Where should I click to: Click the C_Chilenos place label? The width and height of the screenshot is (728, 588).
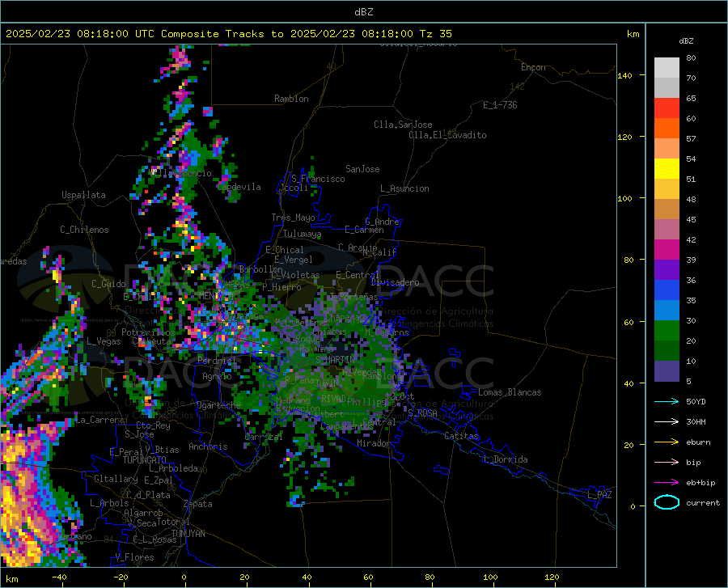pyautogui.click(x=84, y=230)
